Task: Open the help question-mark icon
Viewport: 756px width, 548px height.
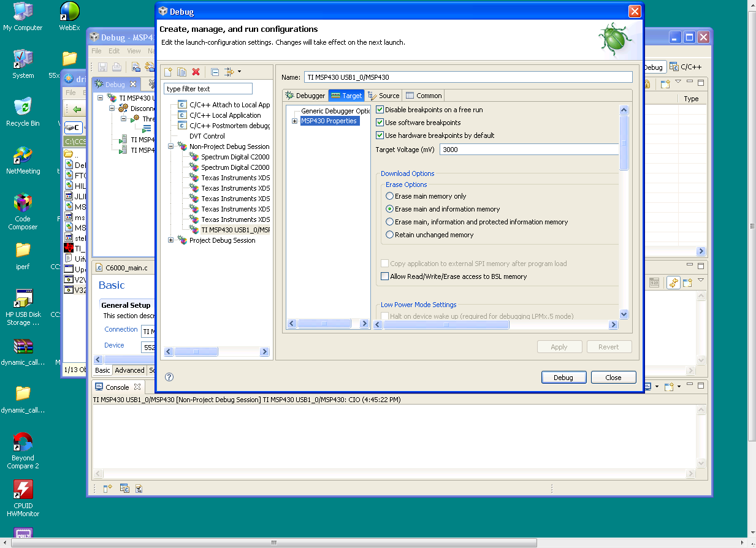Action: click(x=168, y=377)
